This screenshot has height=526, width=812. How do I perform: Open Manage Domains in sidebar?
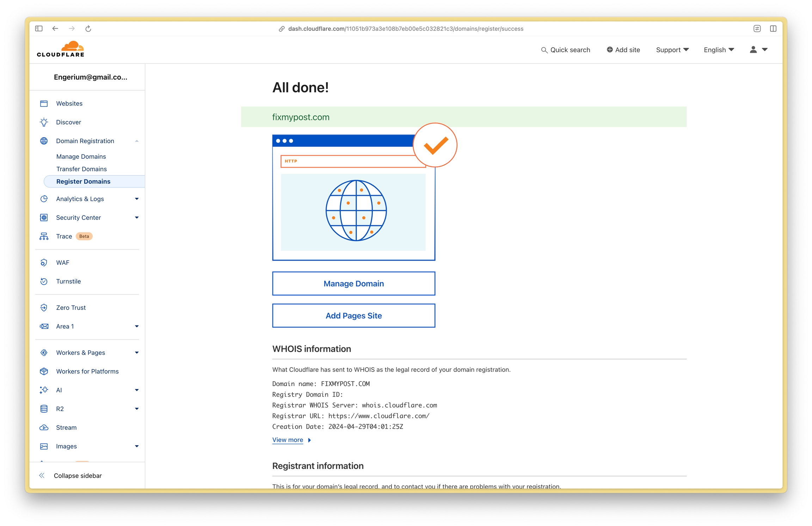81,157
